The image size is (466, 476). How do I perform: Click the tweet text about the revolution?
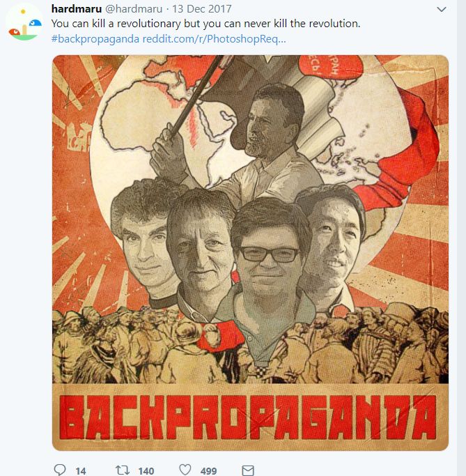(205, 24)
